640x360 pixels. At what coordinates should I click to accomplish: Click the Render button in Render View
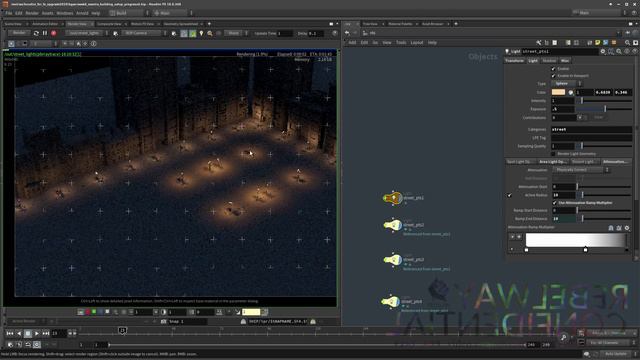coord(19,33)
